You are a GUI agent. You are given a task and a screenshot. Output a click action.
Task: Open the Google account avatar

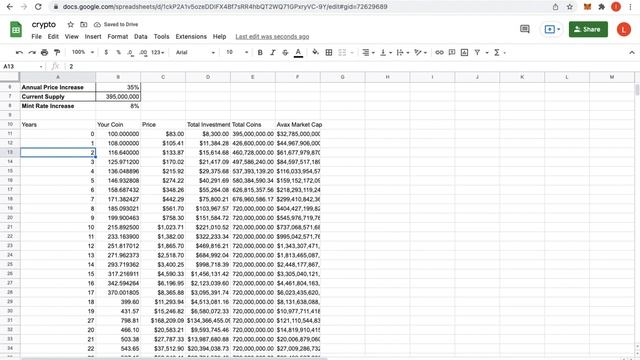pos(623,29)
